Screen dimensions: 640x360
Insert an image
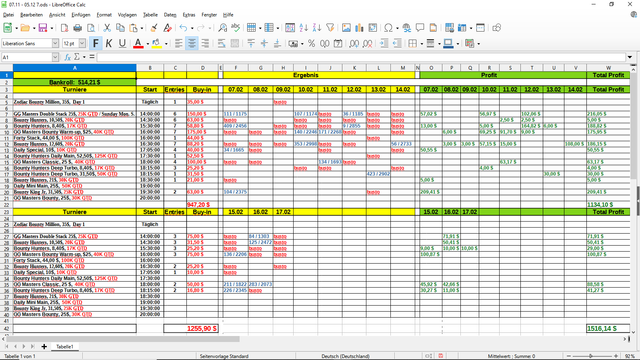[346, 28]
